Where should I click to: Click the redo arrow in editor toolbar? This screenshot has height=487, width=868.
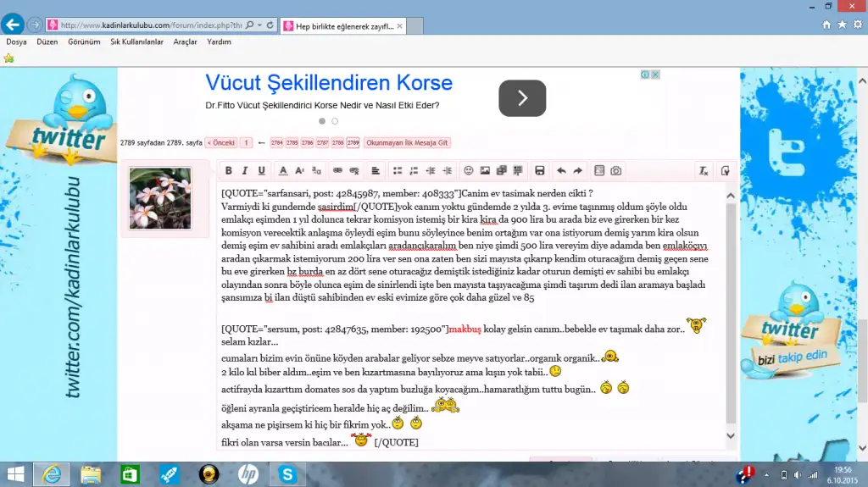577,171
